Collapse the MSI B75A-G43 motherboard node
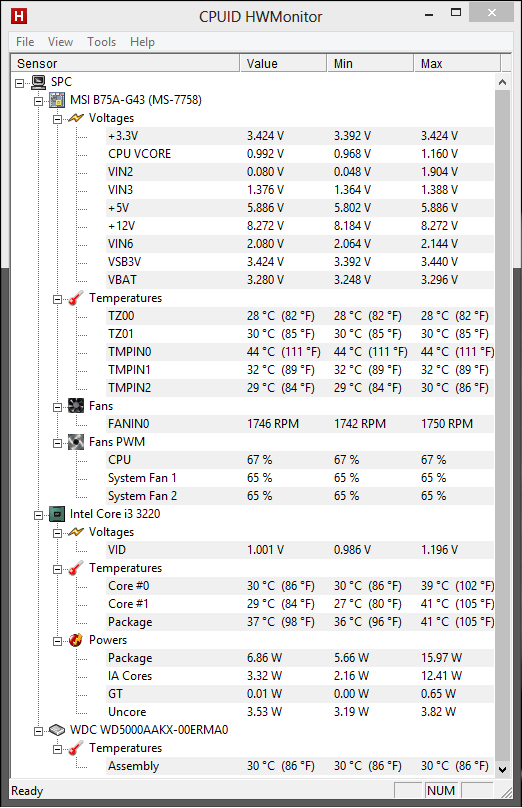 pos(39,101)
